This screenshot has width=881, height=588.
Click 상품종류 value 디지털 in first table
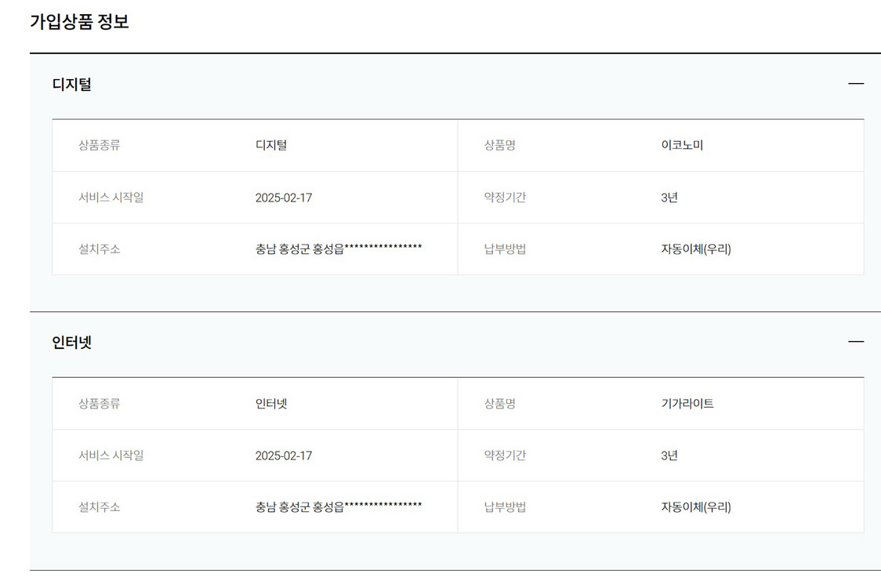pos(271,145)
